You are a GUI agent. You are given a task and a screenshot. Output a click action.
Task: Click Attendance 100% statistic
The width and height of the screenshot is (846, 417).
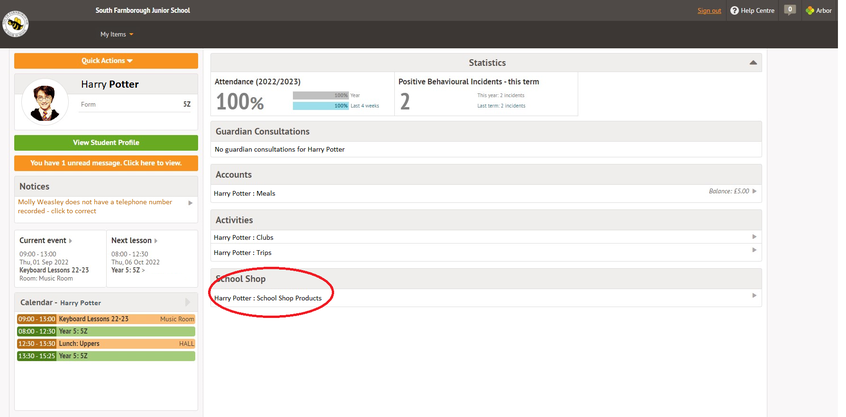click(240, 102)
